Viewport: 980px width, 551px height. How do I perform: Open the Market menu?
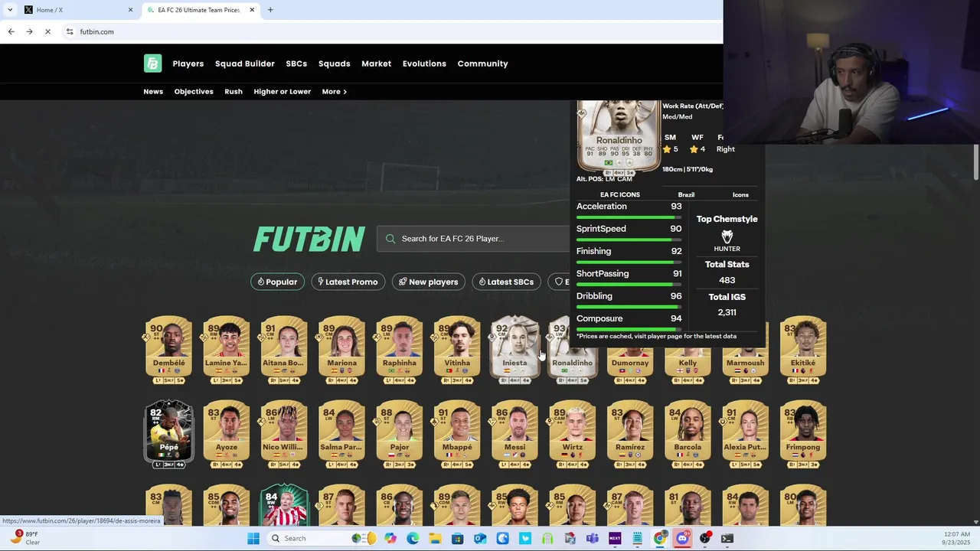pos(376,64)
